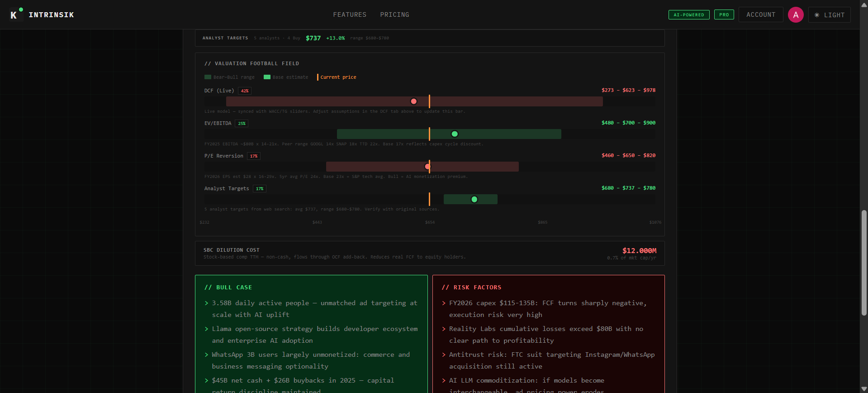The image size is (868, 393).
Task: Click the P/E Reversion 17% weight badge
Action: [x=254, y=156]
